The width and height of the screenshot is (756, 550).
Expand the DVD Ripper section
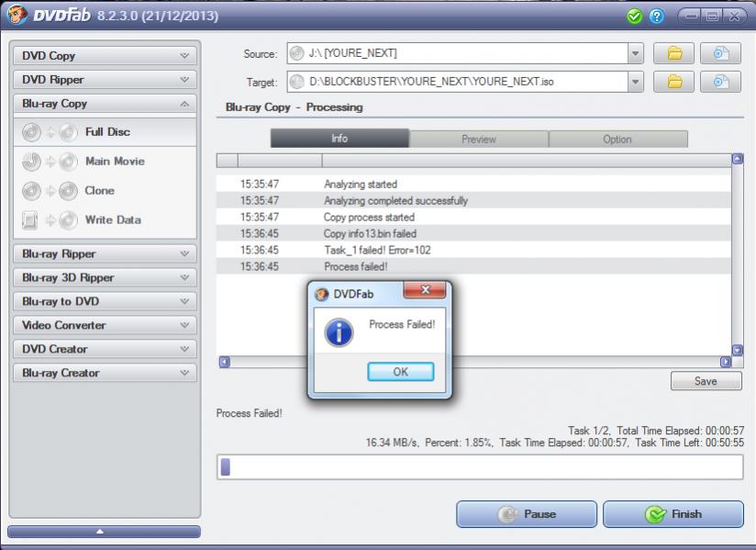tap(105, 80)
